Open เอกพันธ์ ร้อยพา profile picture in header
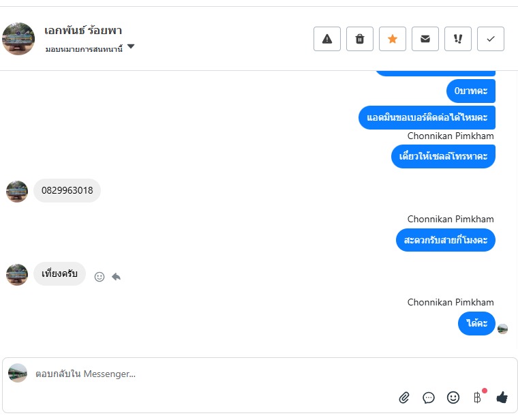Screen dimensions: 518x420 point(18,39)
